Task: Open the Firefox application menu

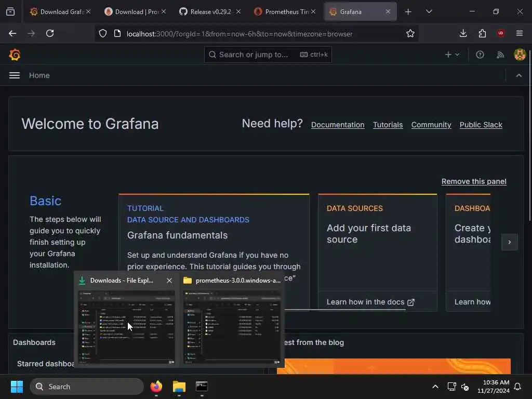Action: (x=520, y=33)
